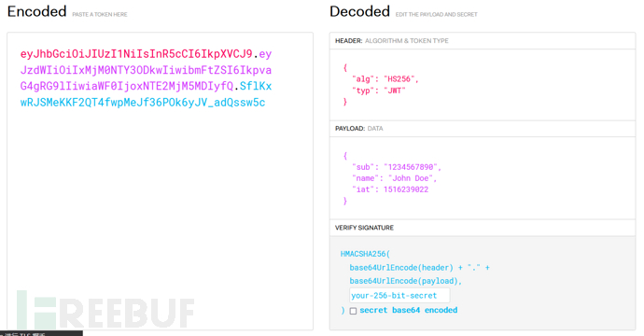Click the PAYLOAD: DATA section label
The width and height of the screenshot is (644, 336).
[x=359, y=129]
